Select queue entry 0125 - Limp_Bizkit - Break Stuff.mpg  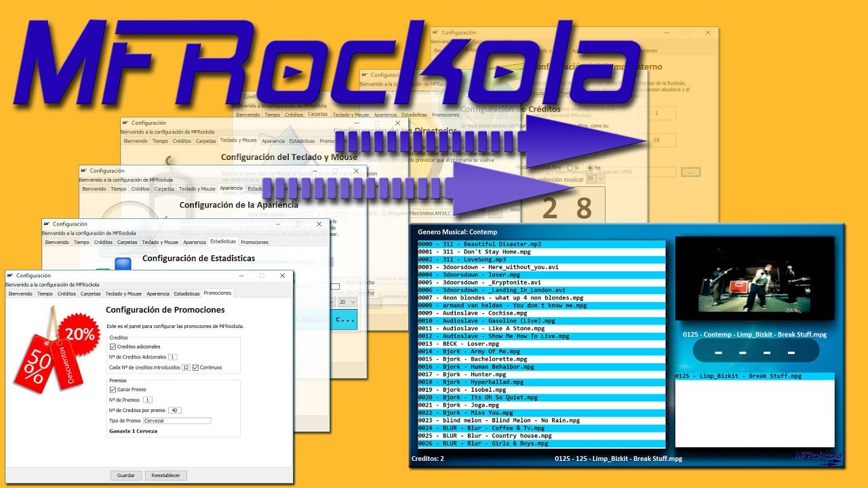754,376
